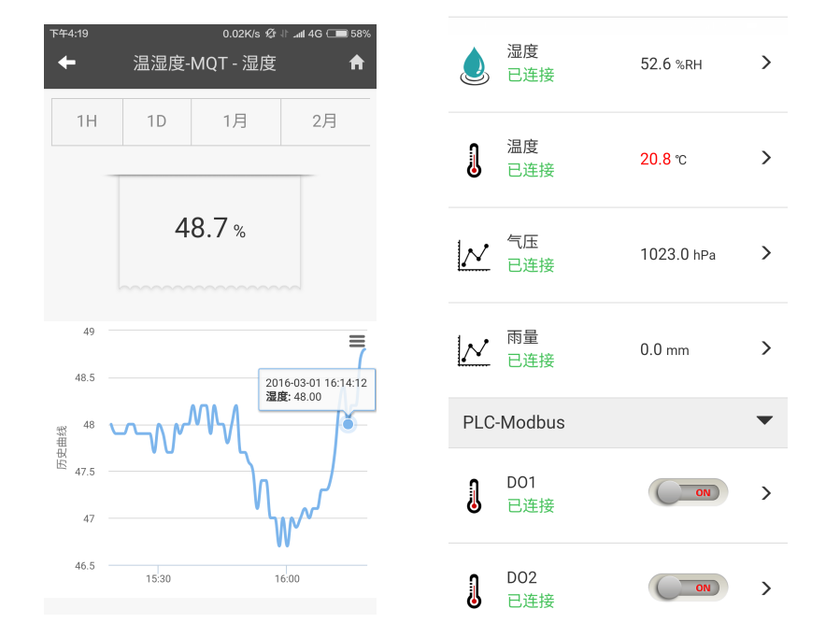Select the 1H time range tab

(x=87, y=121)
